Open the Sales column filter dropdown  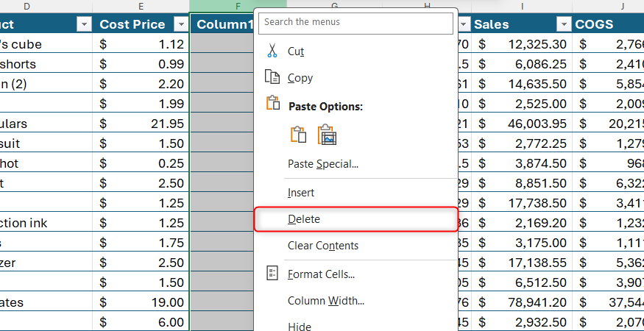(564, 24)
